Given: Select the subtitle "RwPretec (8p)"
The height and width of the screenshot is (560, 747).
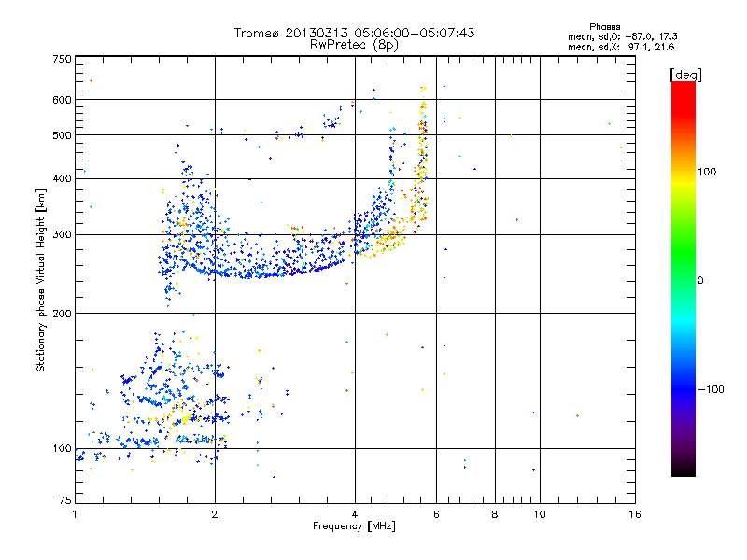Looking at the screenshot, I should [354, 45].
